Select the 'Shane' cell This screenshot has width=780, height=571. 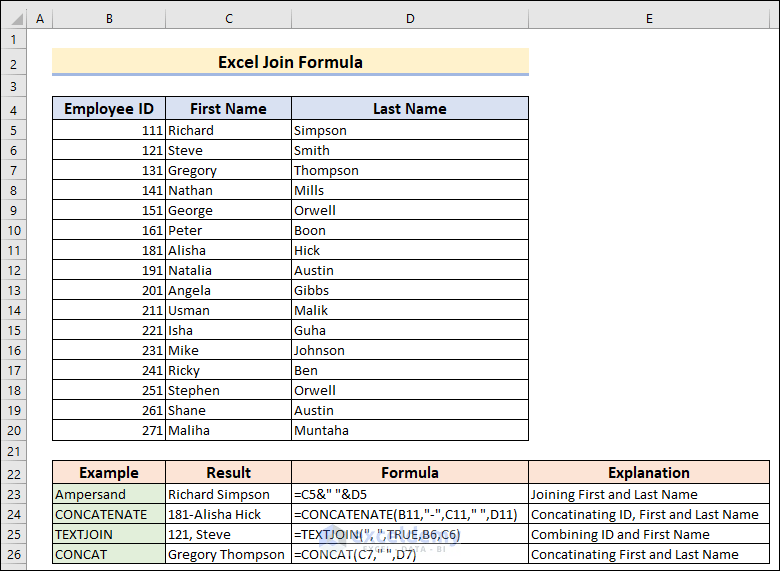(228, 410)
